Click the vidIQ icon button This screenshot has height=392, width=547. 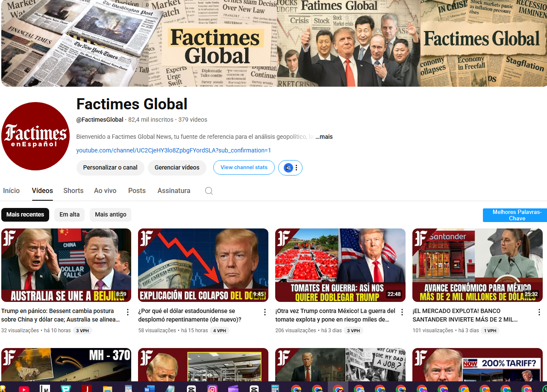click(288, 168)
